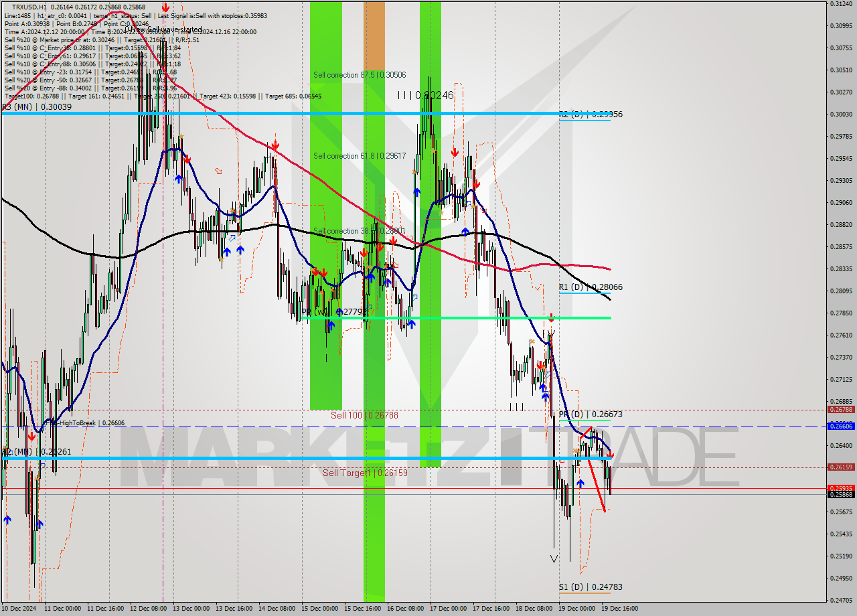
Task: Select the 'R3 (MN) | 0.30039' level label
Action: coord(36,106)
